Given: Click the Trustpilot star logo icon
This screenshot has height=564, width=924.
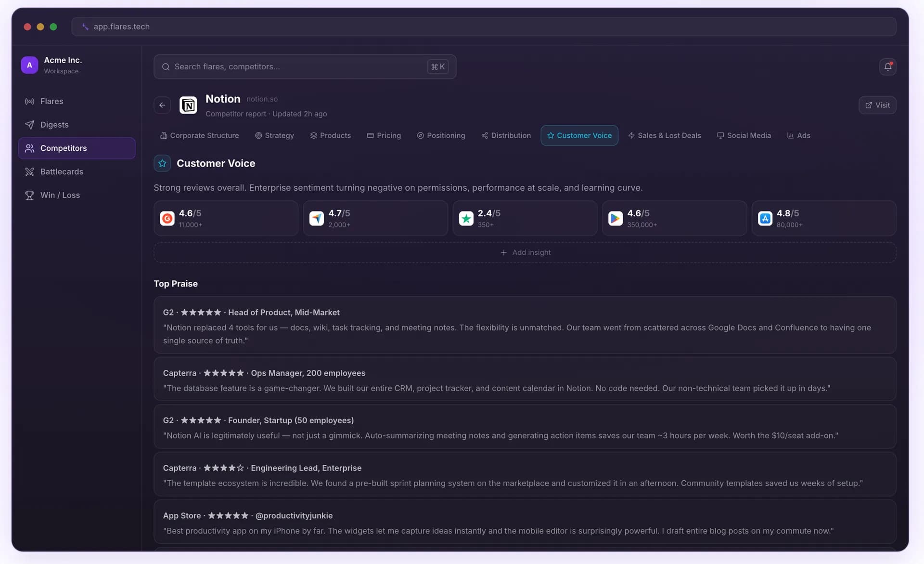Looking at the screenshot, I should (x=466, y=218).
